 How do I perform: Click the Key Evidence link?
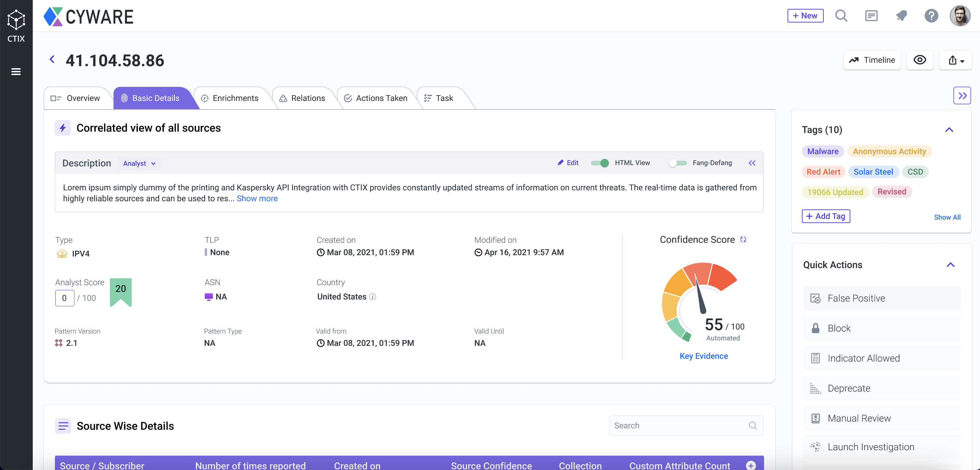click(703, 356)
